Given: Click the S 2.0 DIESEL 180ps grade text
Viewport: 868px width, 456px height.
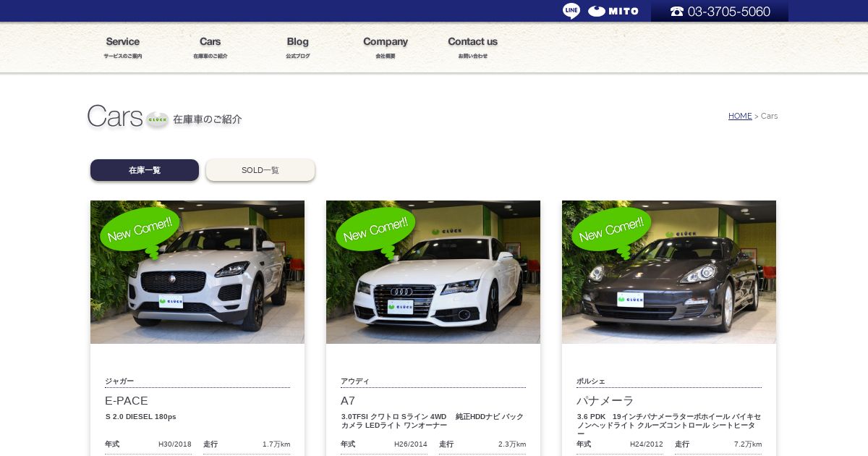Looking at the screenshot, I should 141,417.
